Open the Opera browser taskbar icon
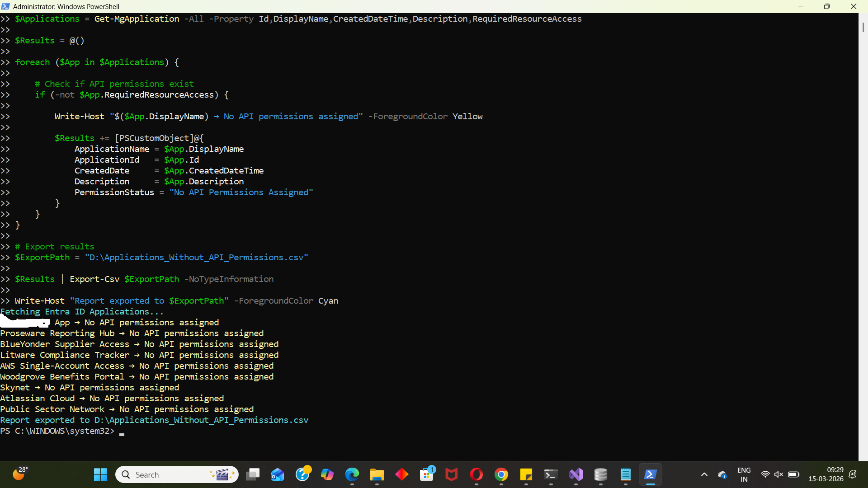Screen dimensions: 868x488 (476, 474)
